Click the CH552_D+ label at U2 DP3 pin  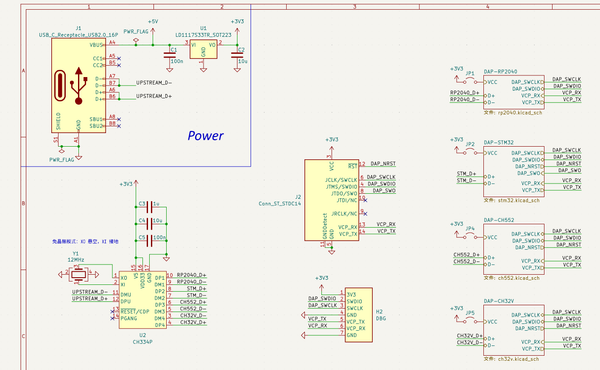coord(193,302)
